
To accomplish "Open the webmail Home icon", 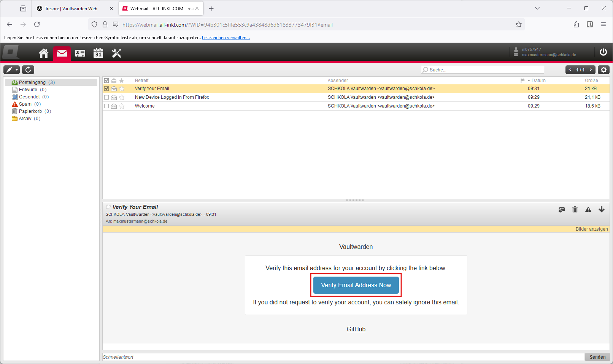I will [44, 53].
